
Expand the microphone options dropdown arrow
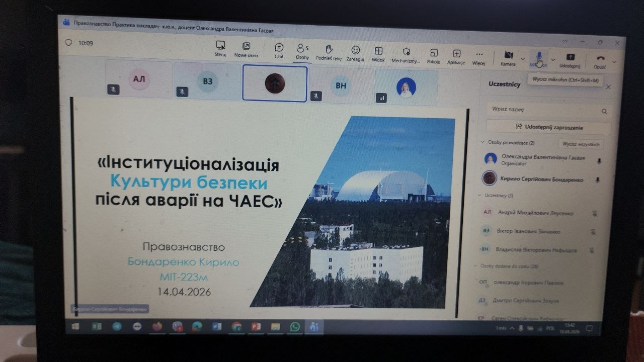tap(553, 59)
